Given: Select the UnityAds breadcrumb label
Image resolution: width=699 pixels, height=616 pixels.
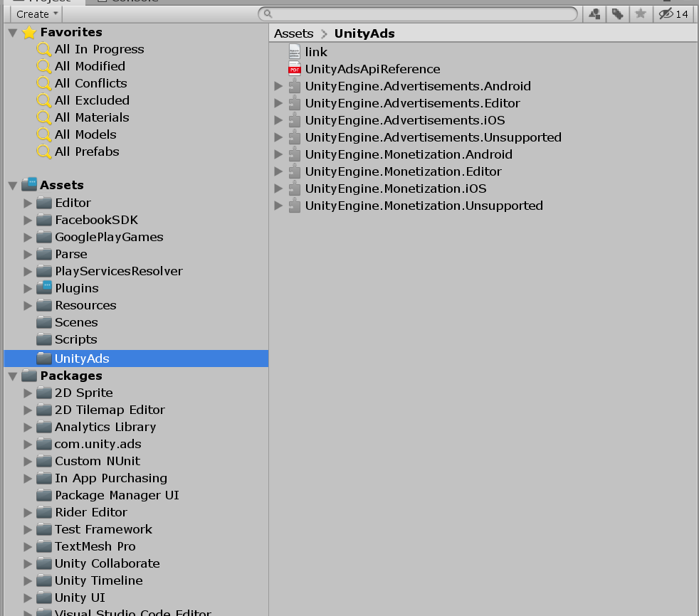Looking at the screenshot, I should pyautogui.click(x=364, y=33).
